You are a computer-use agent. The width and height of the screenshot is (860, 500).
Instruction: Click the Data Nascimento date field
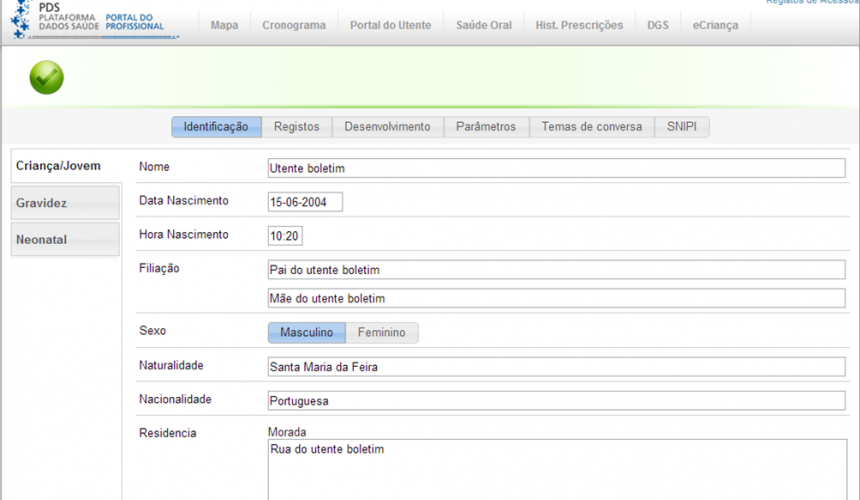(x=305, y=202)
